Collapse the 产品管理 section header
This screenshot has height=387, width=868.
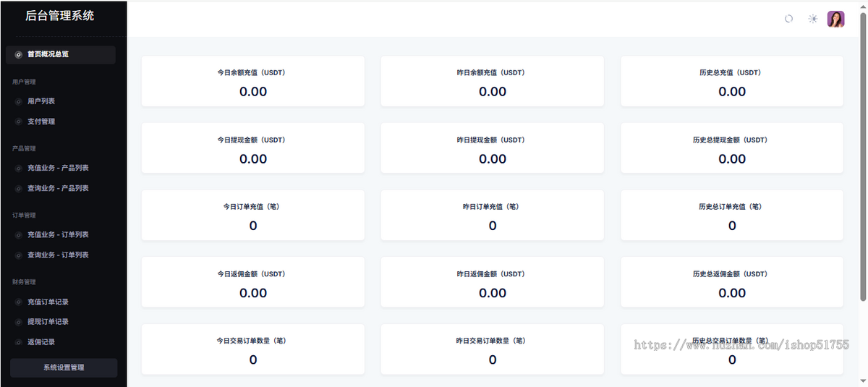25,148
